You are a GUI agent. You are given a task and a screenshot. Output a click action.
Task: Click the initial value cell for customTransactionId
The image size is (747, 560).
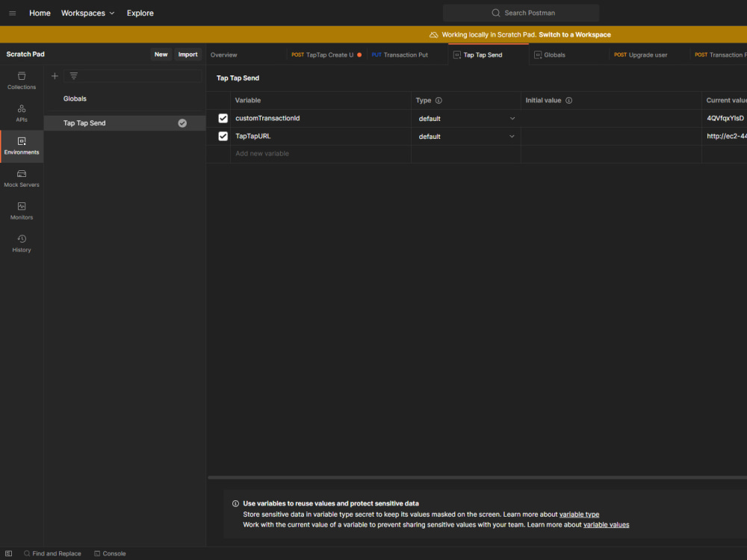pyautogui.click(x=611, y=118)
